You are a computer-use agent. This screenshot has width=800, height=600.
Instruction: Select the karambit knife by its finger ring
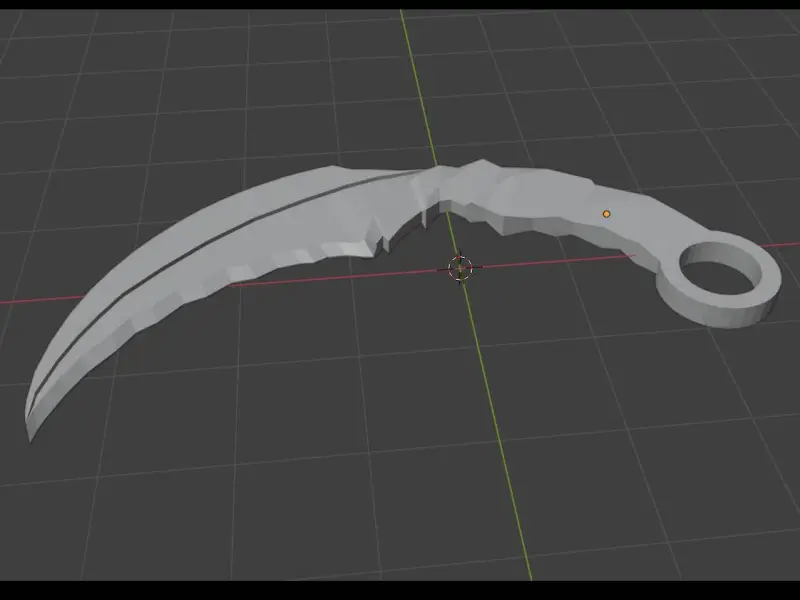(718, 279)
